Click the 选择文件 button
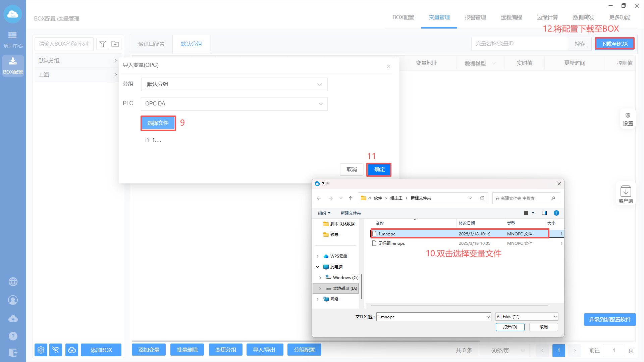The width and height of the screenshot is (644, 362). pos(158,123)
